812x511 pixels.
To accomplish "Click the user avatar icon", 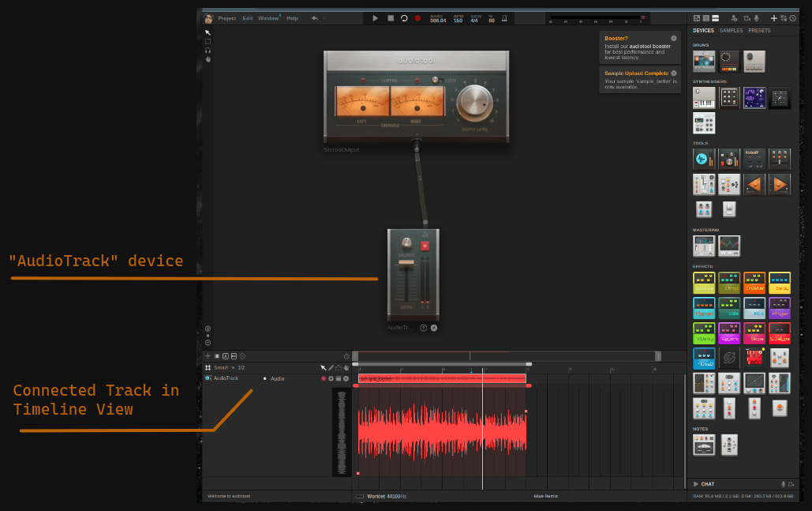I will pos(208,19).
